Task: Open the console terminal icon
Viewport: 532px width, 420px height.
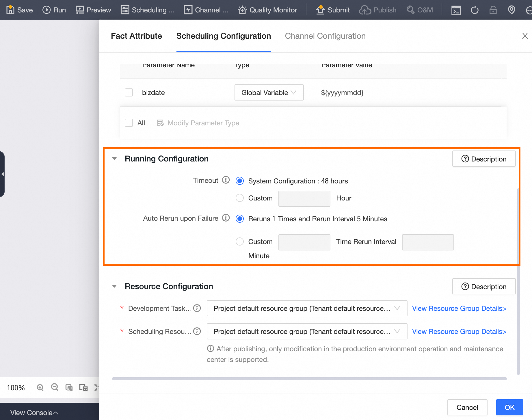Action: point(456,10)
